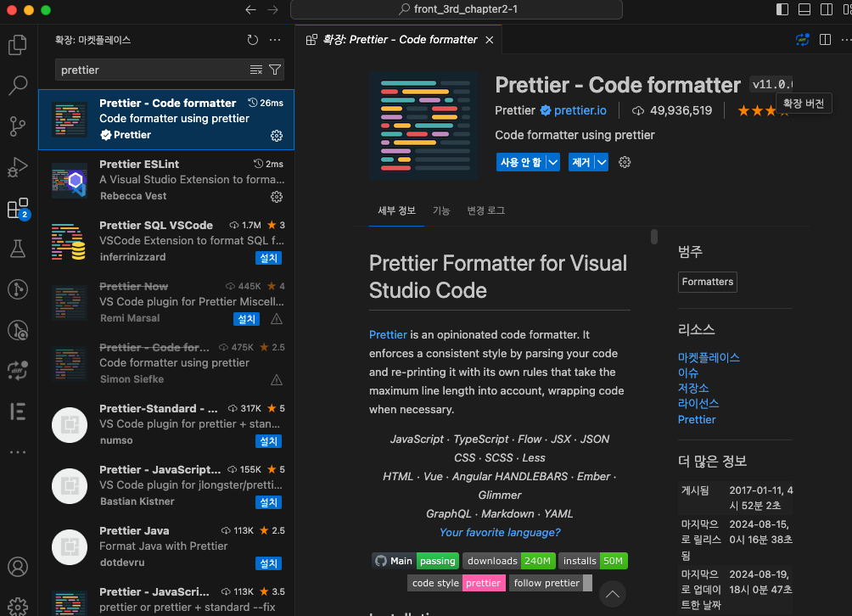Open the 이슈 resource link
The image size is (852, 616).
(688, 372)
